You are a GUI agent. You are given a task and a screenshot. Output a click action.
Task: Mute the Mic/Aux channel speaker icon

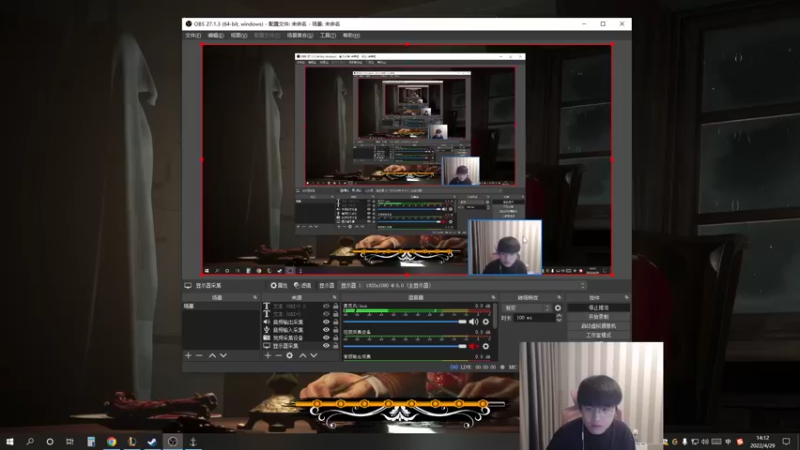[473, 322]
